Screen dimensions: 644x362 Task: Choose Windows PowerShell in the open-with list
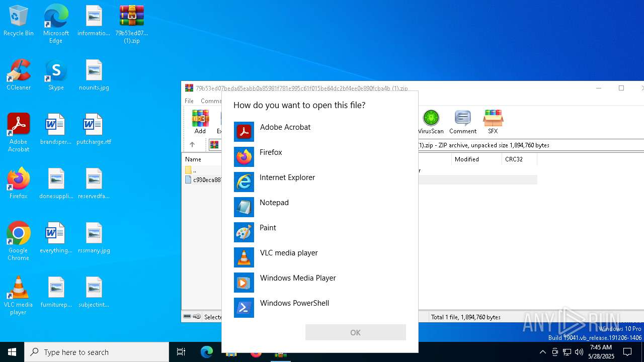click(319, 308)
